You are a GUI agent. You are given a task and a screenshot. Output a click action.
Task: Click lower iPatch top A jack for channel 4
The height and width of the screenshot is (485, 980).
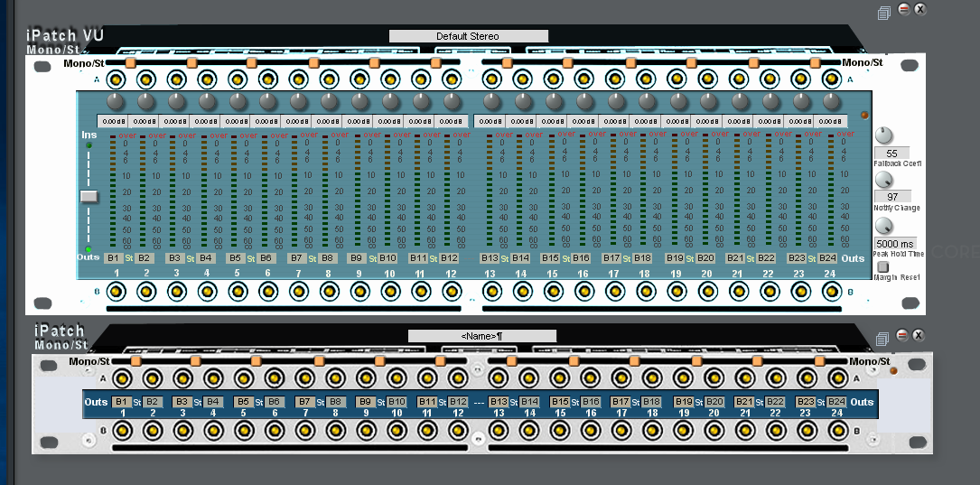tap(212, 378)
